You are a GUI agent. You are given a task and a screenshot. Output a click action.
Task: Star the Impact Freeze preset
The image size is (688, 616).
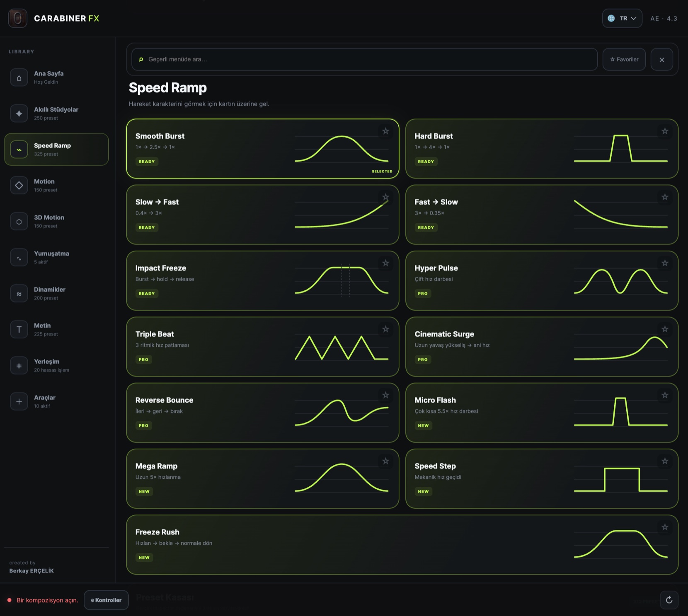pyautogui.click(x=386, y=263)
